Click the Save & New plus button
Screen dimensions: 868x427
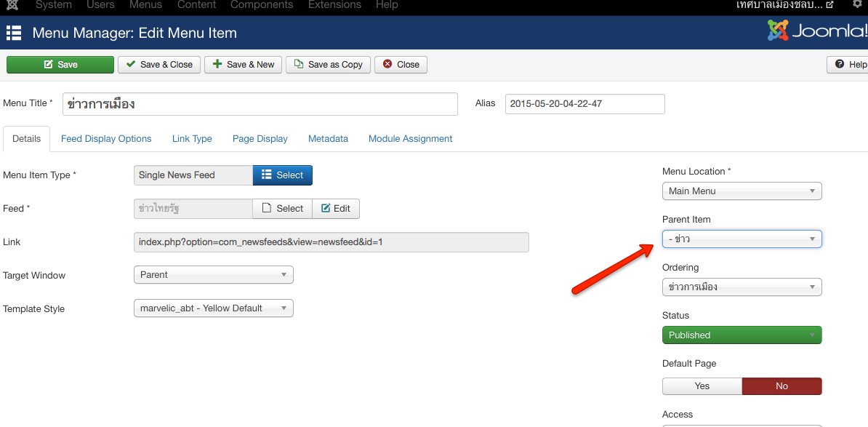243,65
